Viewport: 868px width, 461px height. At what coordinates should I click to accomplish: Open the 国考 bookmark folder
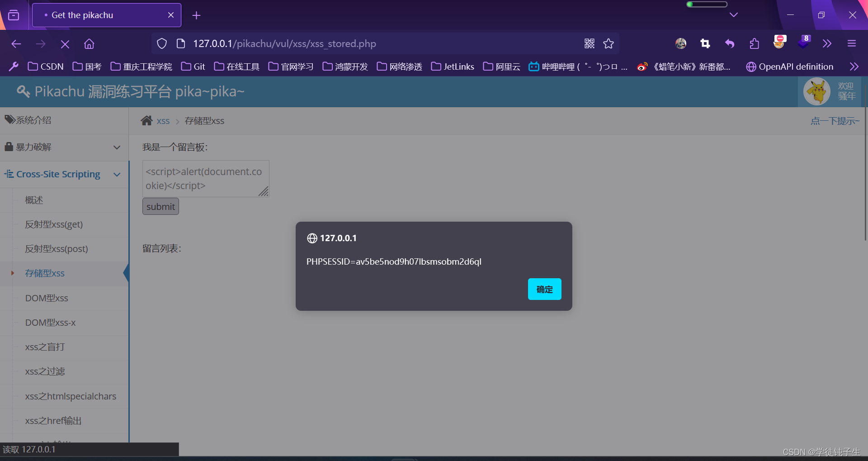click(x=87, y=67)
